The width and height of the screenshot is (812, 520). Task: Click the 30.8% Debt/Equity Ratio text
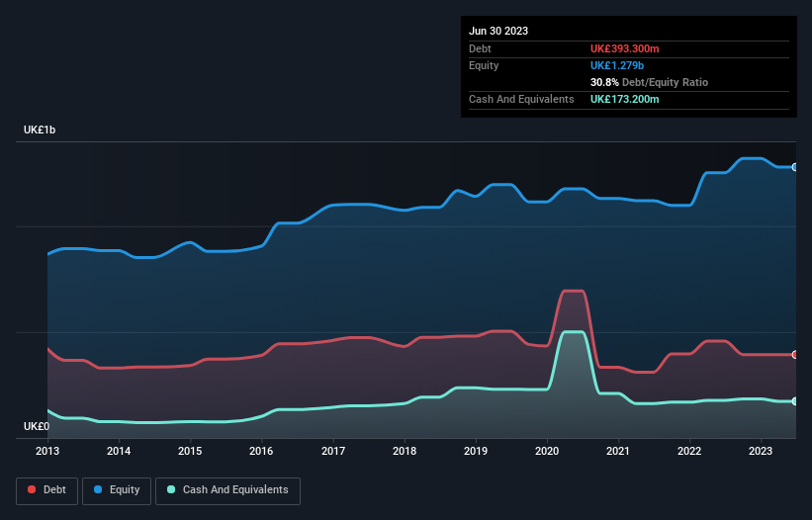[649, 82]
